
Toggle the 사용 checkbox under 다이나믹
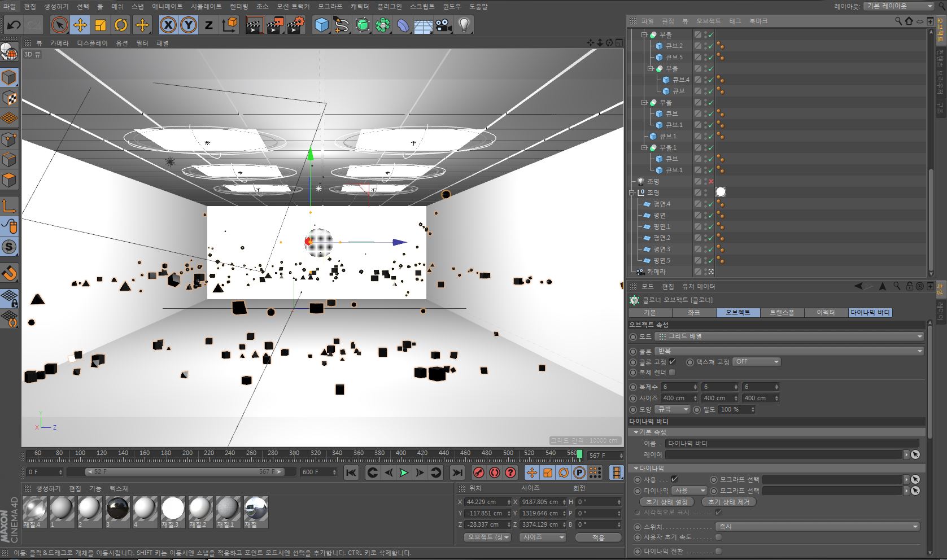click(x=674, y=479)
